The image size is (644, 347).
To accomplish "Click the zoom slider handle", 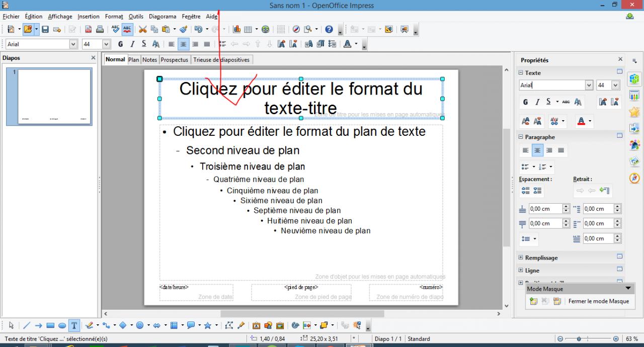I will tap(579, 339).
